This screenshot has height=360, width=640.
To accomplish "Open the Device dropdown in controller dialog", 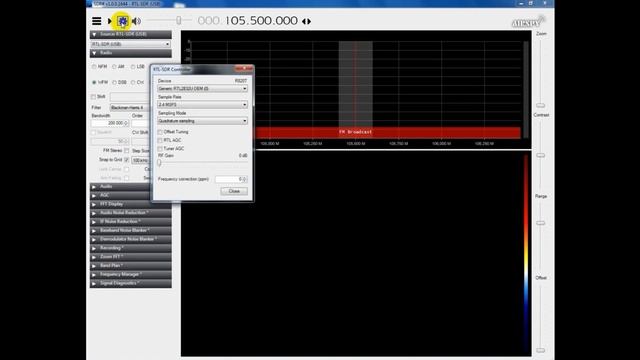I will [x=202, y=89].
